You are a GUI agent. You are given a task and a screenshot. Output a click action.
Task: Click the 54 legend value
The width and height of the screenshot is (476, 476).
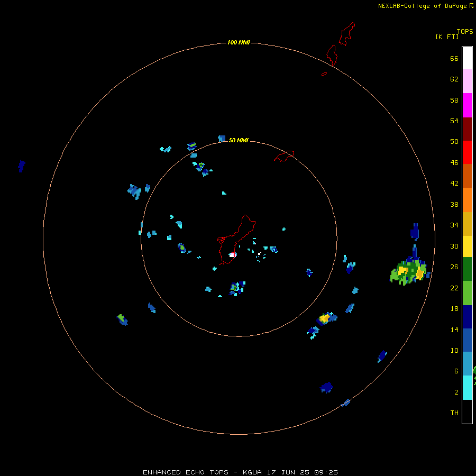(x=454, y=121)
